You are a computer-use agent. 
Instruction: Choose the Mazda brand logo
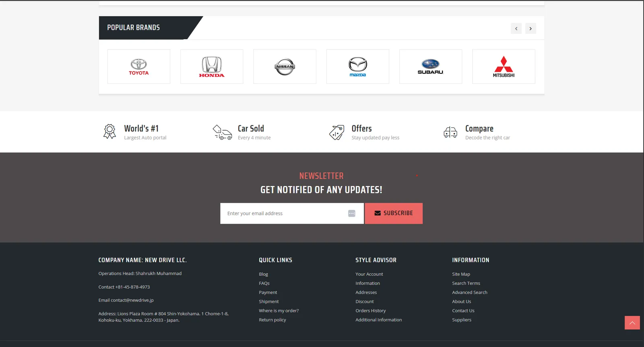tap(358, 66)
